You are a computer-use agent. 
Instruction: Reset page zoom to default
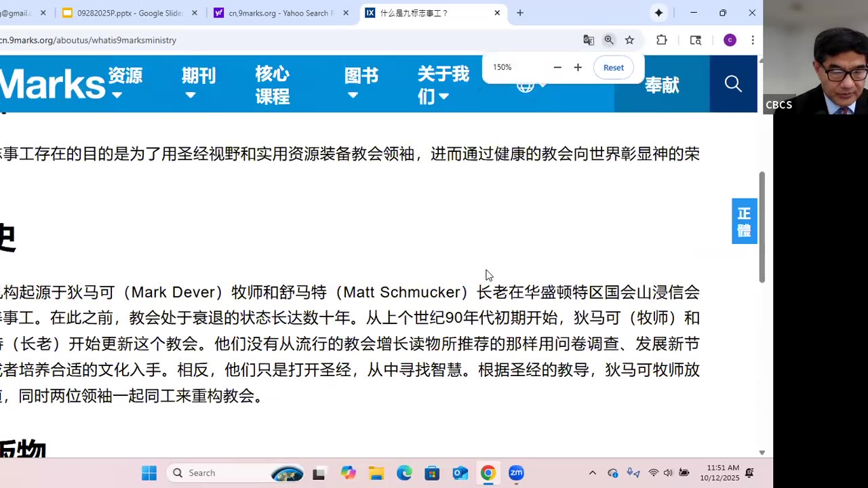pos(614,67)
